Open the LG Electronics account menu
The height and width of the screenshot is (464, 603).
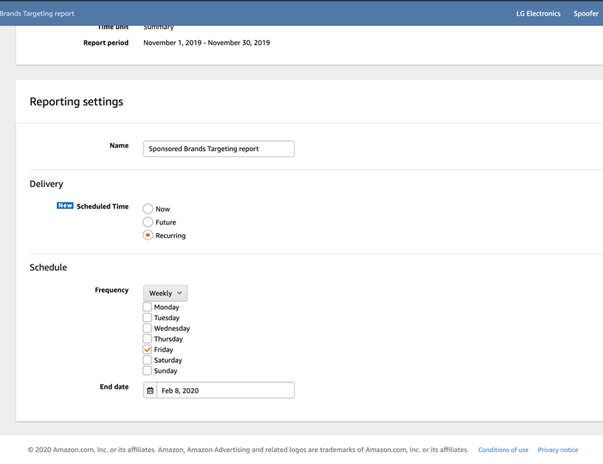[538, 14]
